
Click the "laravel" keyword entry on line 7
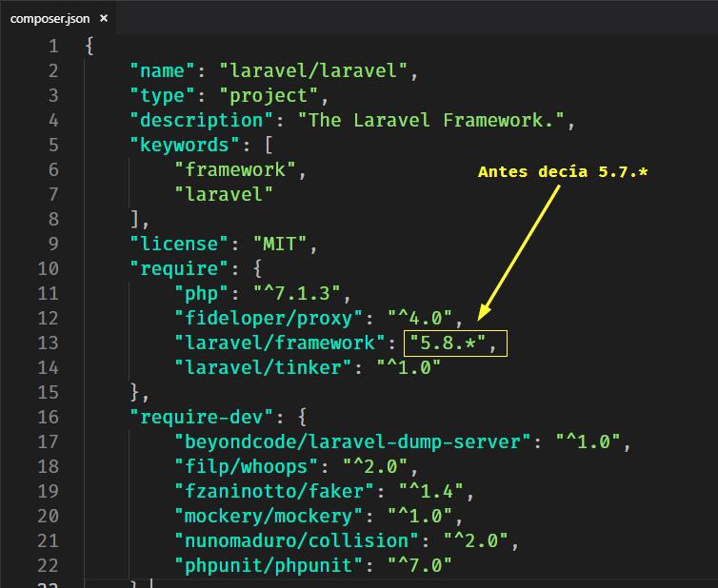click(x=224, y=194)
